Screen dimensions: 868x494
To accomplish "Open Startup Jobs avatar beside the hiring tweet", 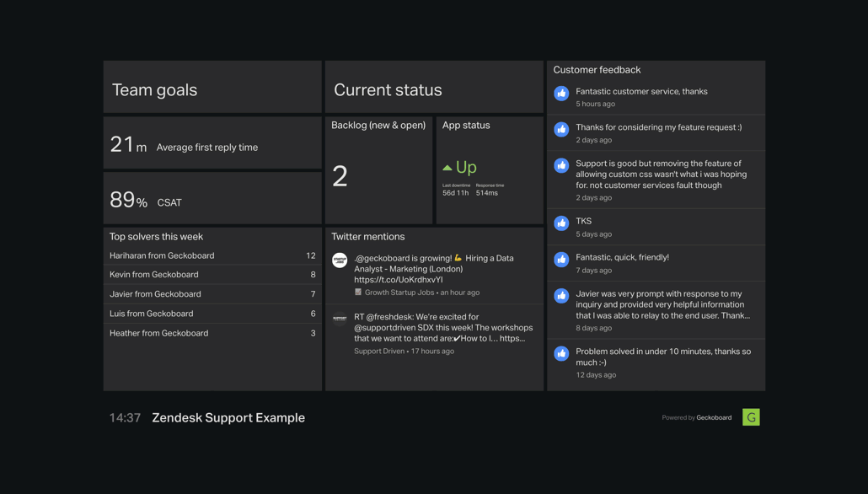I will 340,260.
